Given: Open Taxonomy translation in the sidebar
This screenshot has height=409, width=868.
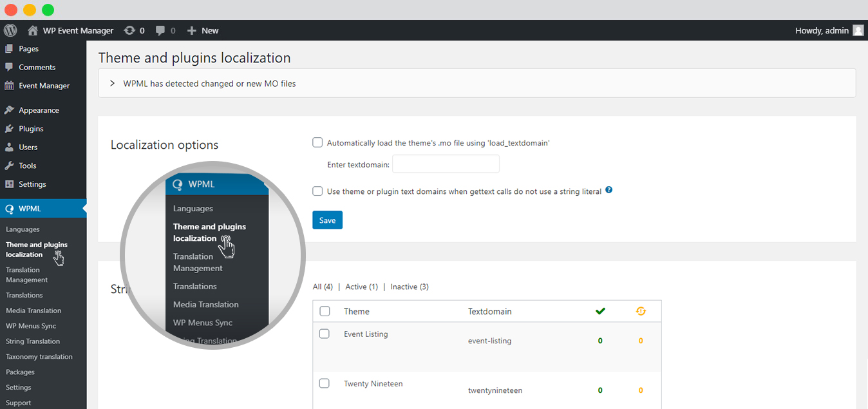Looking at the screenshot, I should click(39, 357).
